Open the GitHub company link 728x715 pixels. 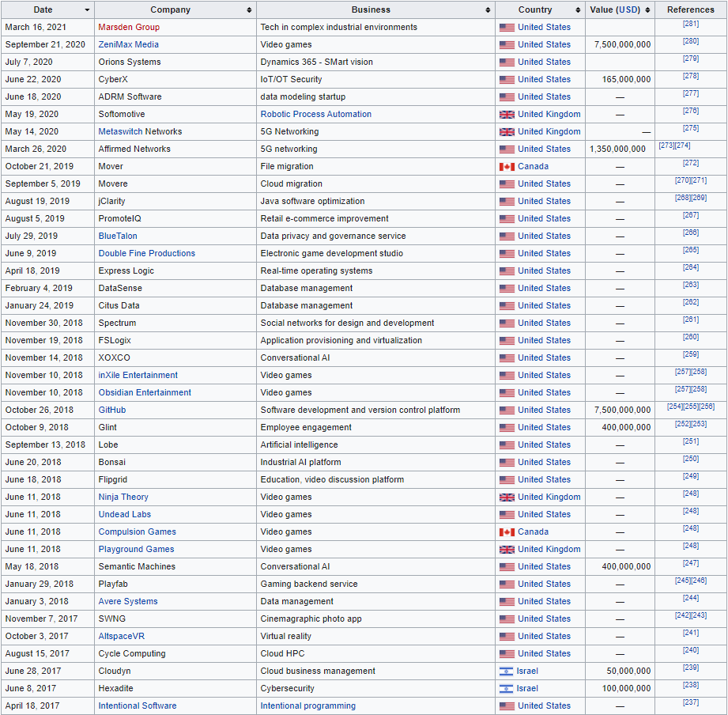(x=112, y=410)
